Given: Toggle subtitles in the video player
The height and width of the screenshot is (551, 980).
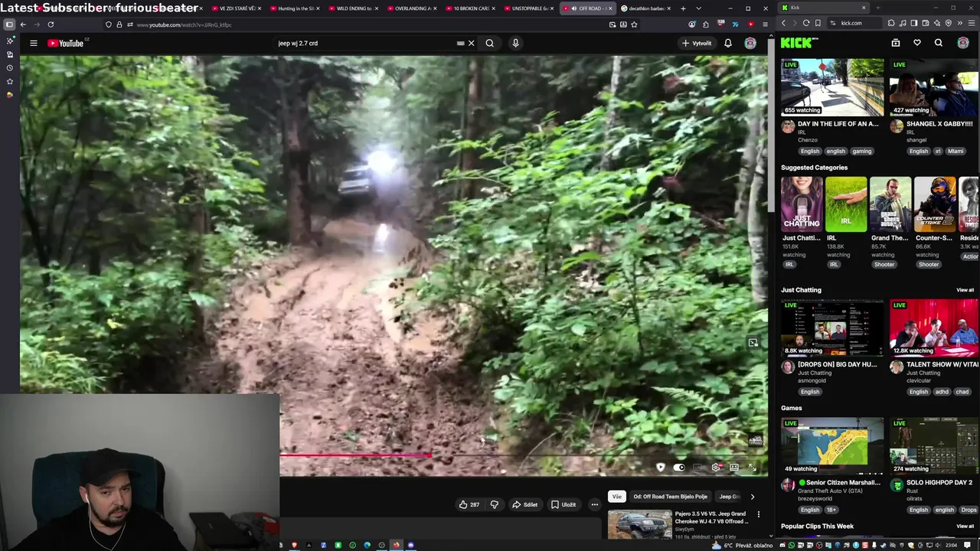Looking at the screenshot, I should [697, 468].
